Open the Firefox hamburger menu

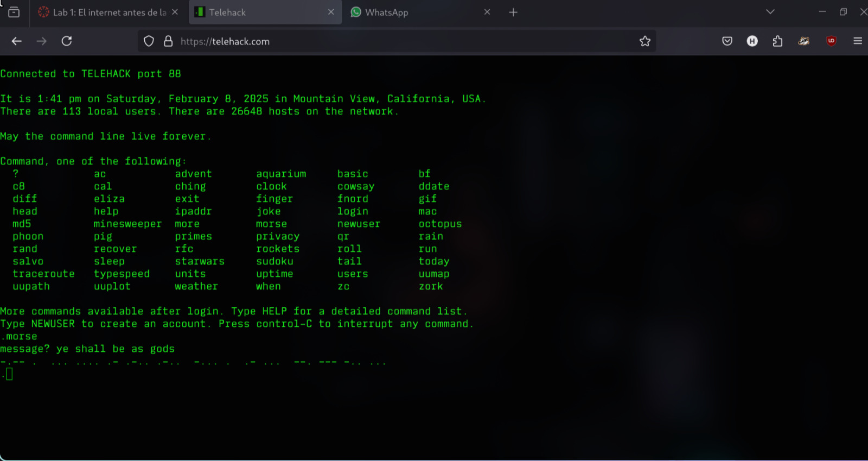point(858,41)
